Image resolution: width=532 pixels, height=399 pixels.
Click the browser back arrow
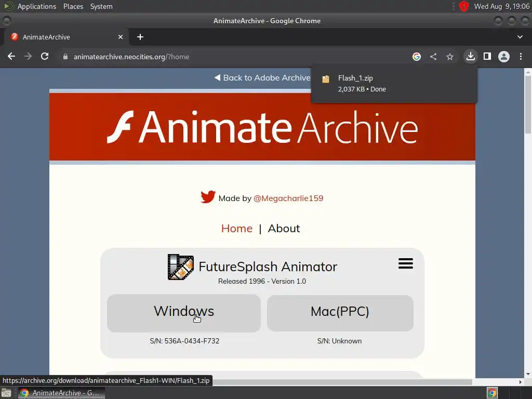[x=11, y=56]
